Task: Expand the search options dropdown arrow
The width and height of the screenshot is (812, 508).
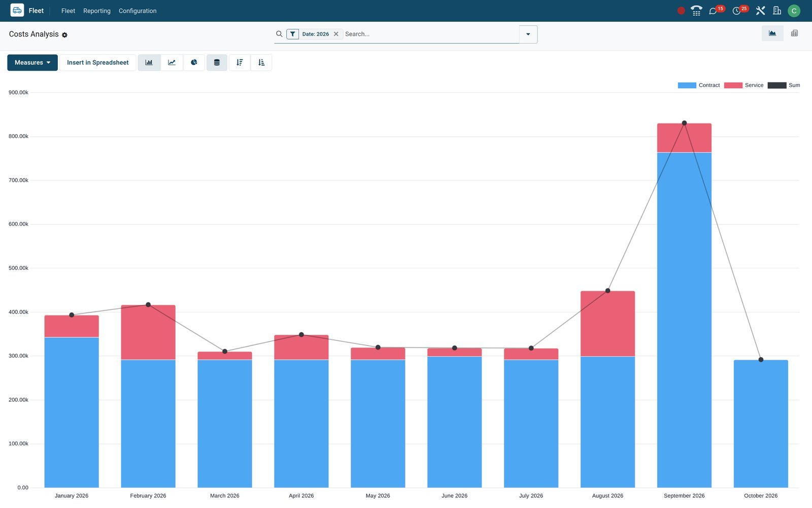Action: pyautogui.click(x=528, y=34)
